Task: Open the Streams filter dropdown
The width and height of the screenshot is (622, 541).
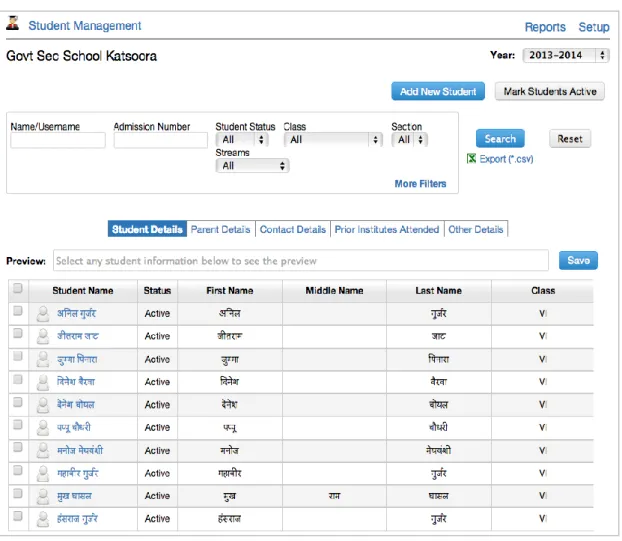Action: 252,166
